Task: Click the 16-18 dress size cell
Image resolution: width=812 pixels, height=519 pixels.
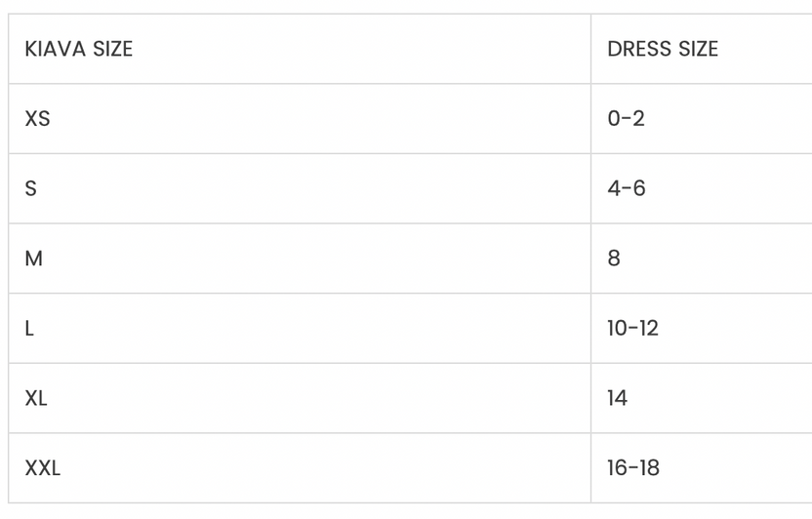Action: (632, 468)
